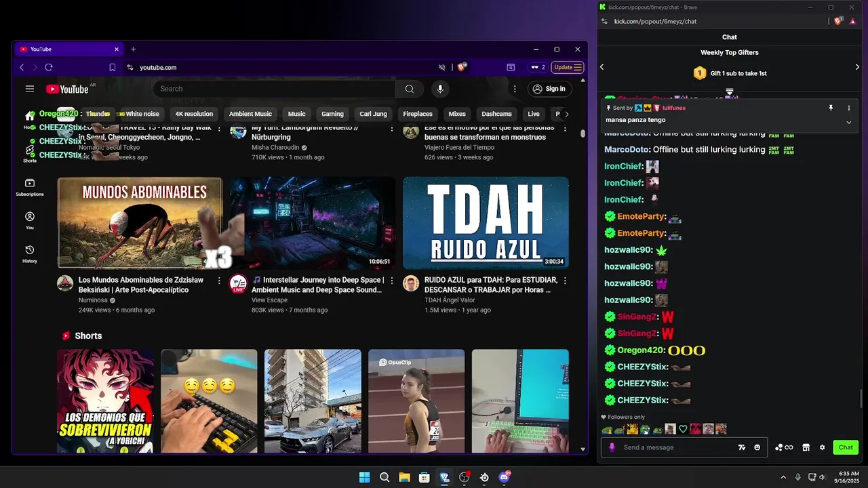
Task: Open options for Interstellar Journey video
Action: (392, 280)
